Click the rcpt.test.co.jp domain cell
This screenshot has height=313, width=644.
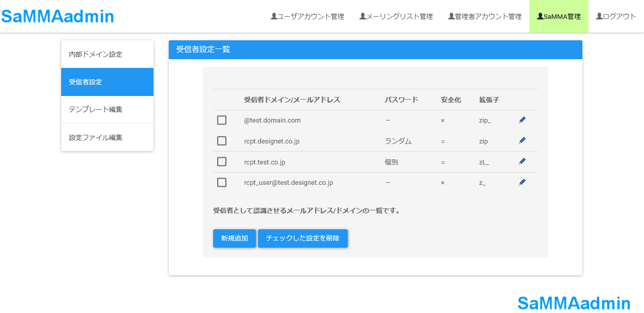pyautogui.click(x=265, y=162)
